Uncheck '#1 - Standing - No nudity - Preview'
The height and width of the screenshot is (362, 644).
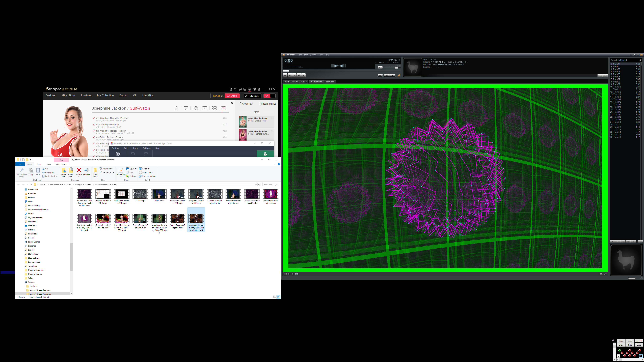click(x=94, y=118)
